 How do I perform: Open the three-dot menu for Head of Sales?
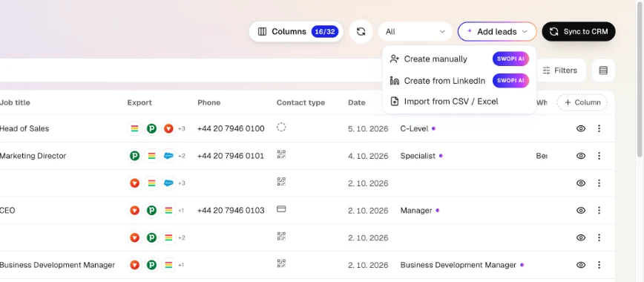pyautogui.click(x=599, y=128)
